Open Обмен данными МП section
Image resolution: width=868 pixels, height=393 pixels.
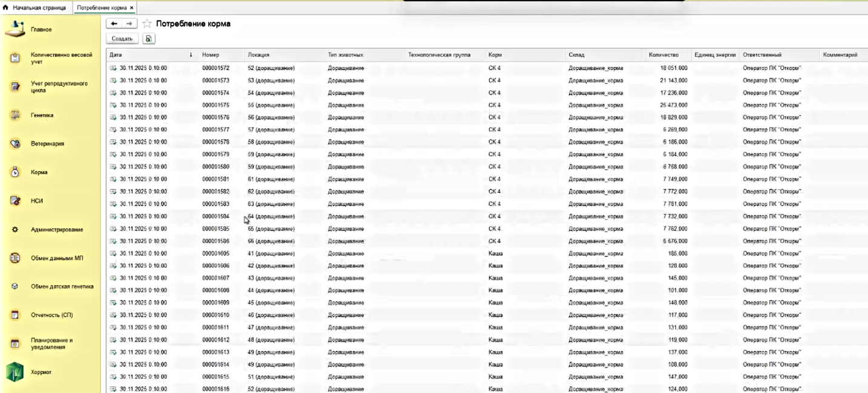tap(57, 258)
